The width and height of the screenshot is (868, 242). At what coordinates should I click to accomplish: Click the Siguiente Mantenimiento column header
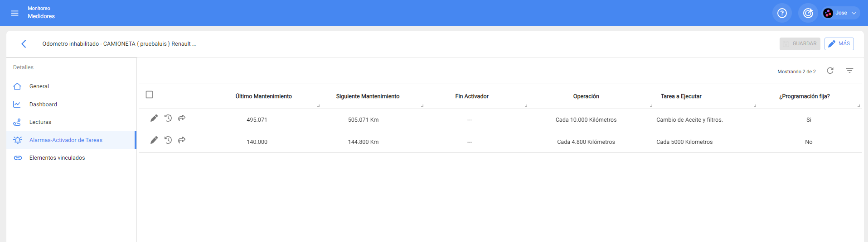(368, 96)
